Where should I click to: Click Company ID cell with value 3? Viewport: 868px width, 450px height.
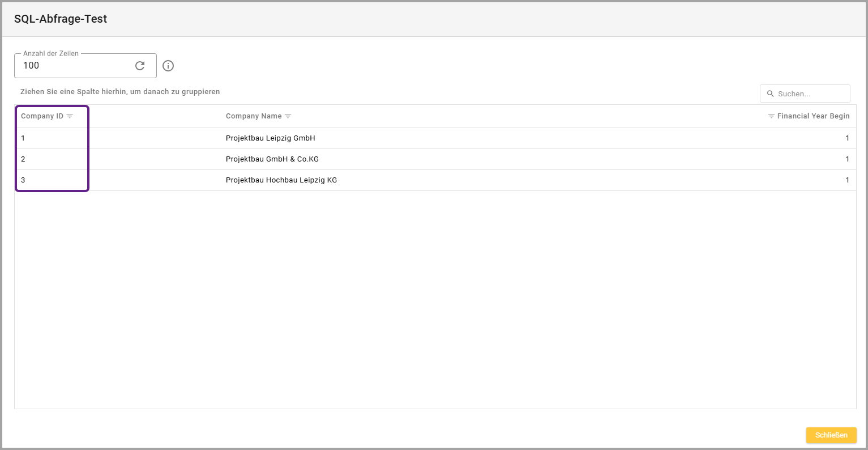click(x=23, y=180)
